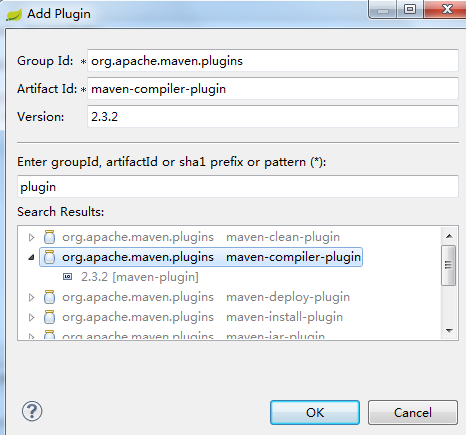The height and width of the screenshot is (435, 466).
Task: Click the search pattern field containing plugin
Action: point(238,186)
